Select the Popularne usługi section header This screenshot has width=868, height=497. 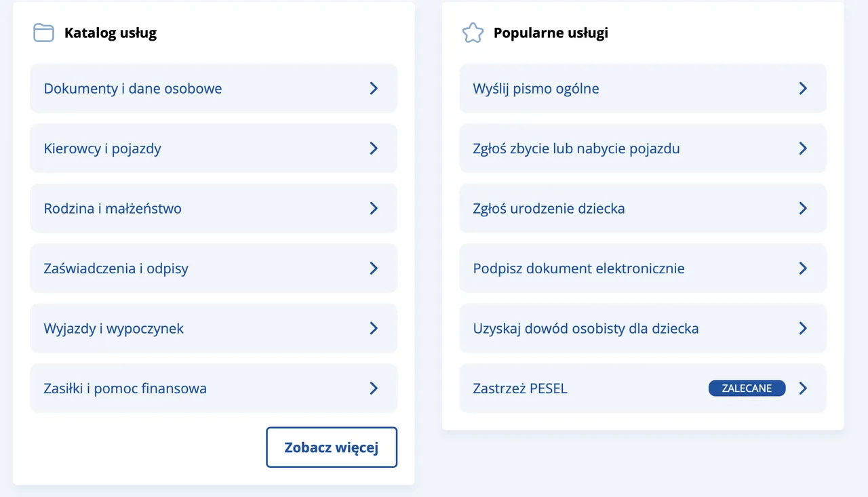click(x=551, y=32)
